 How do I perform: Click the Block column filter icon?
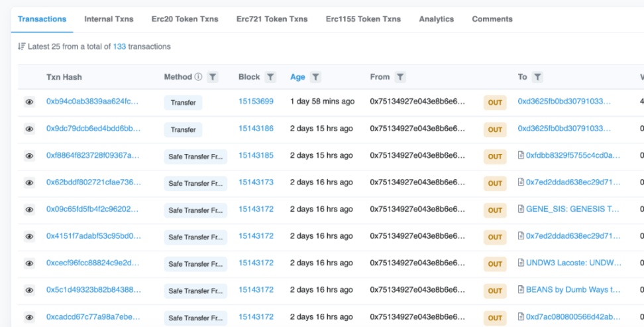point(270,77)
